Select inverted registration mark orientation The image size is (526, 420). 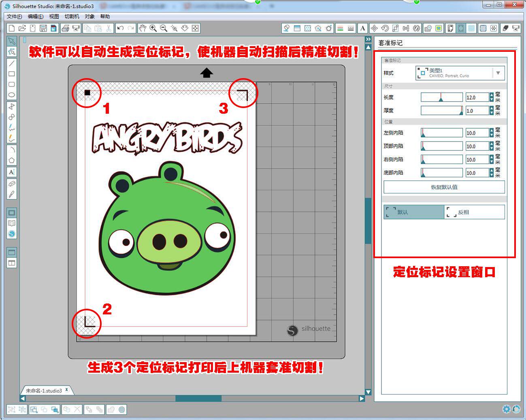[475, 212]
